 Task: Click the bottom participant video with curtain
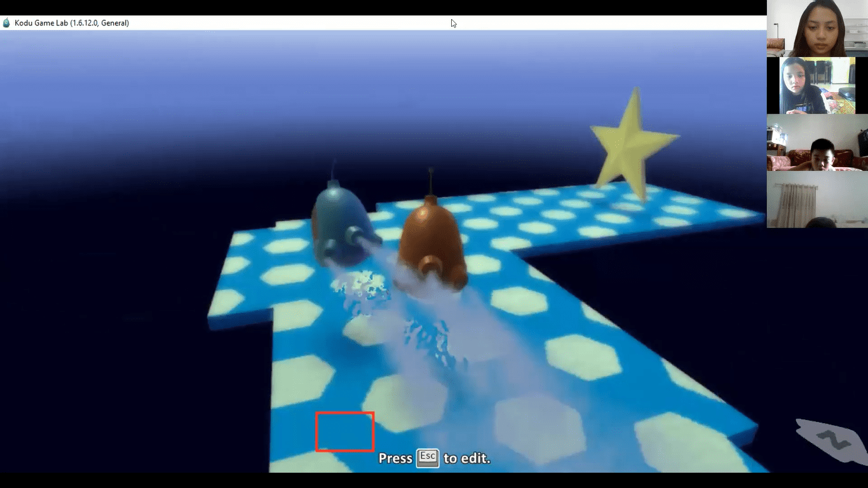817,200
